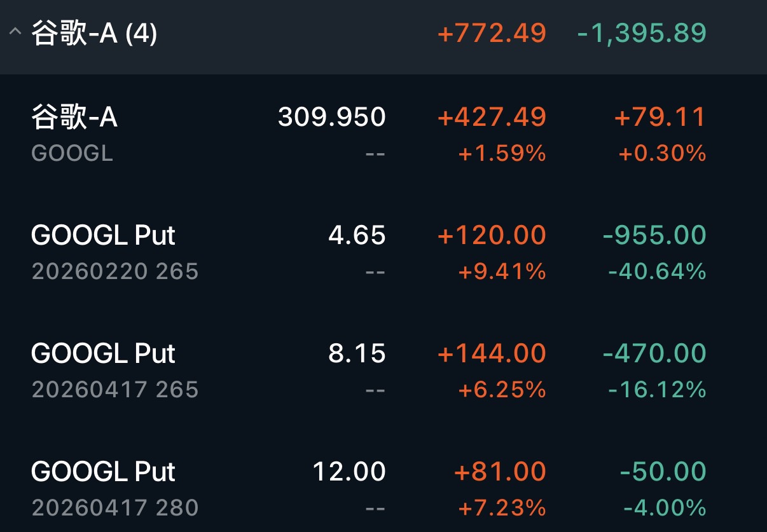Image resolution: width=767 pixels, height=532 pixels.
Task: Select the 309.950 price cell
Action: click(x=331, y=118)
